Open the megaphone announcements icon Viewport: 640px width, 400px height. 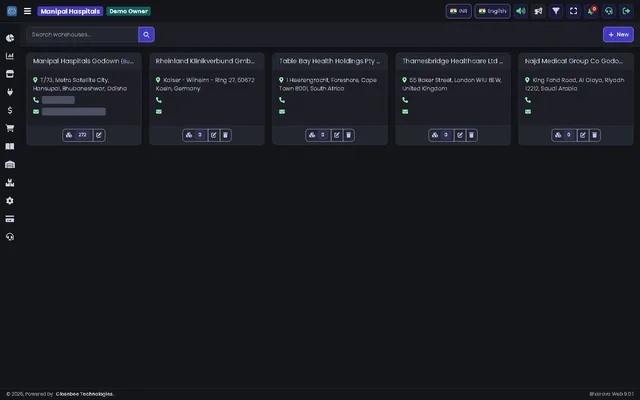click(x=538, y=11)
